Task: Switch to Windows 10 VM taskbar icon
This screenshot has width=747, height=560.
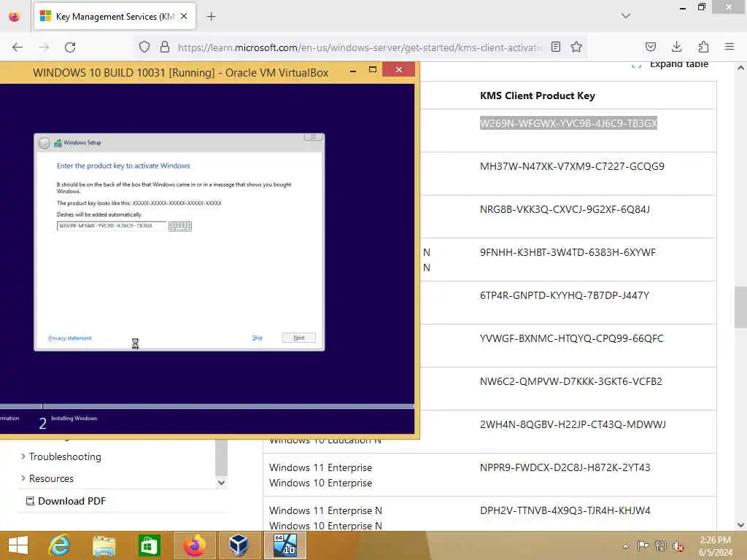Action: pos(285,545)
